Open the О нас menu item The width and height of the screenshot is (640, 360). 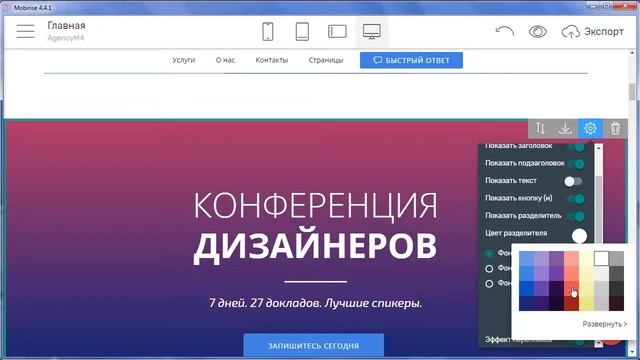coord(225,60)
